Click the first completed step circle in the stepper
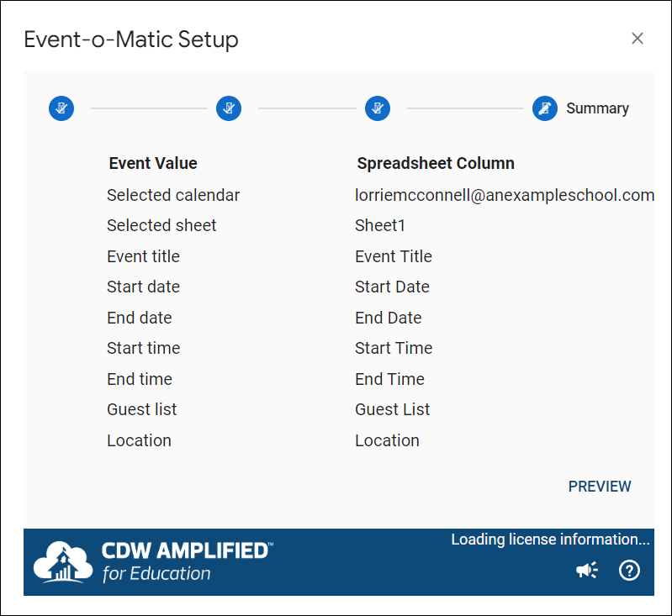The image size is (672, 616). coord(61,108)
